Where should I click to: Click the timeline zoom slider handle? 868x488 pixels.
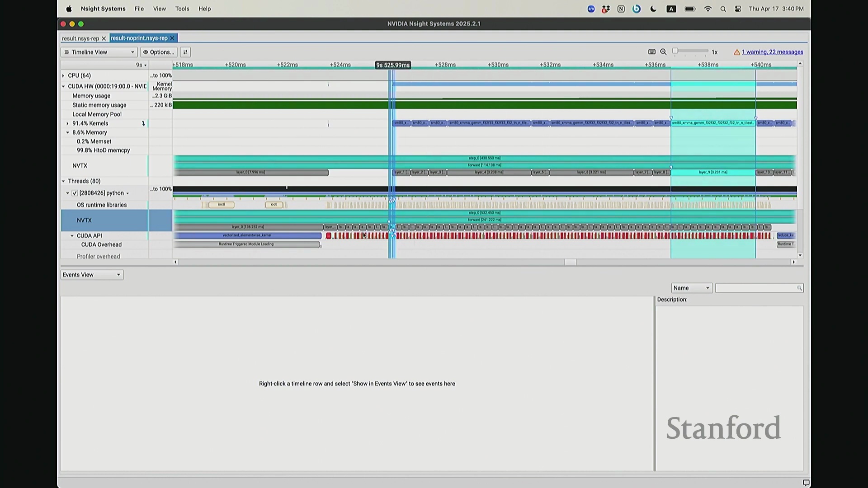(675, 51)
